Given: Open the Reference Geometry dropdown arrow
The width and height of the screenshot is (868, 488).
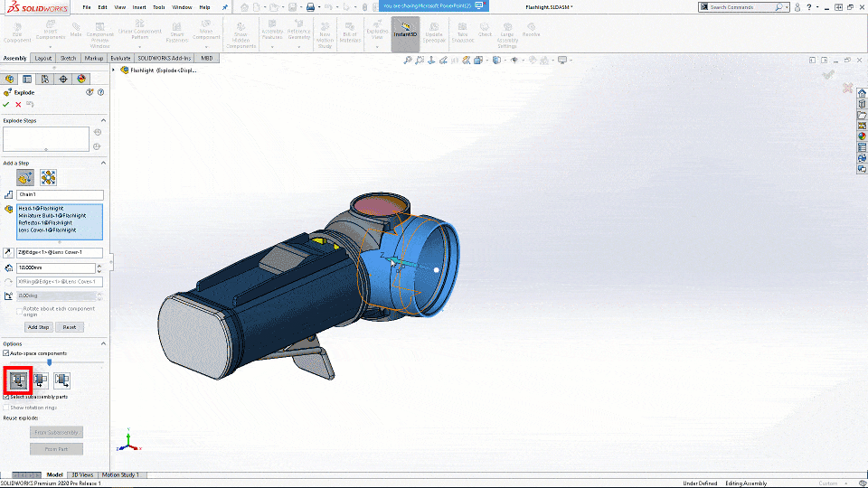Looking at the screenshot, I should point(298,47).
